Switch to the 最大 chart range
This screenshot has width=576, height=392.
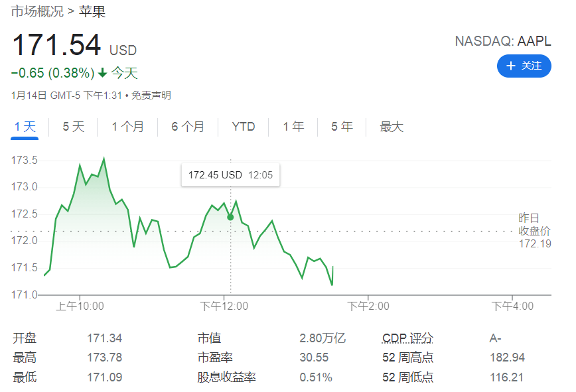[391, 127]
